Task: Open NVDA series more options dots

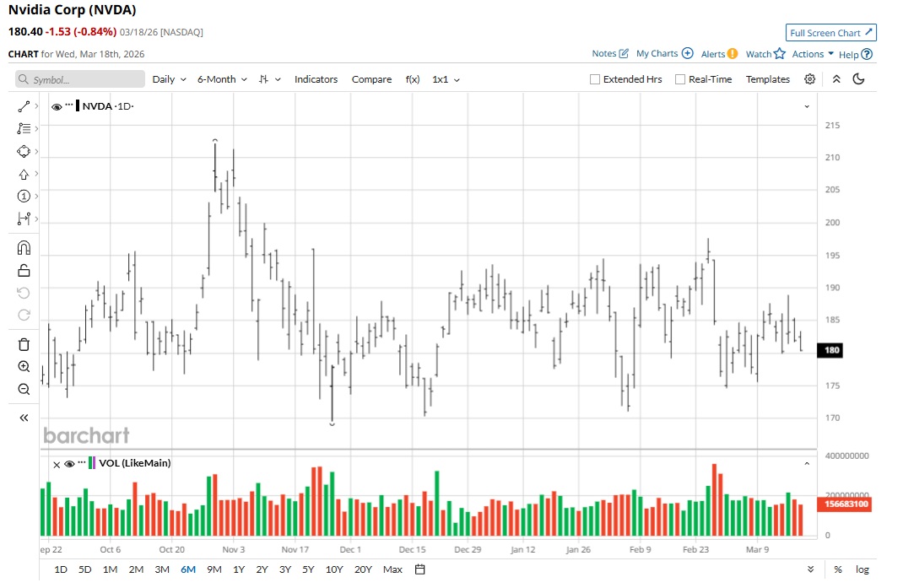Action: [x=69, y=105]
